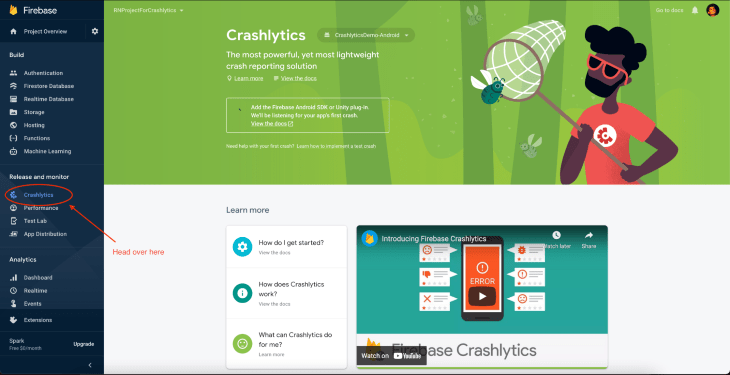Play the Introducing Firebase Crashlytics video
Screen dimensions: 730x375
pyautogui.click(x=482, y=296)
